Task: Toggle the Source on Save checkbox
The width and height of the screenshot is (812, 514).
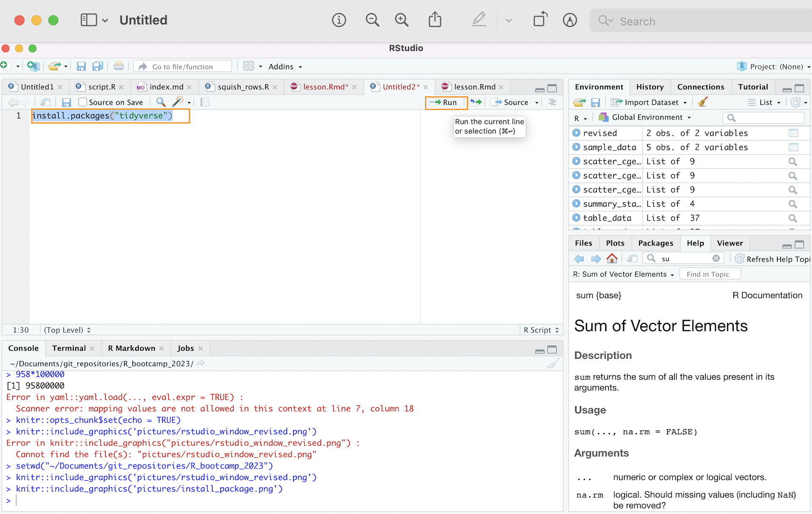Action: click(83, 102)
